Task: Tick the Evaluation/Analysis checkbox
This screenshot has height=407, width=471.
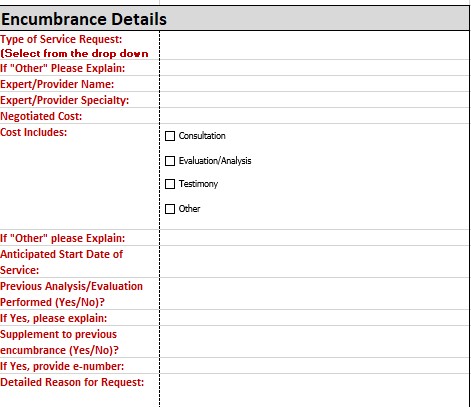Action: pos(170,161)
